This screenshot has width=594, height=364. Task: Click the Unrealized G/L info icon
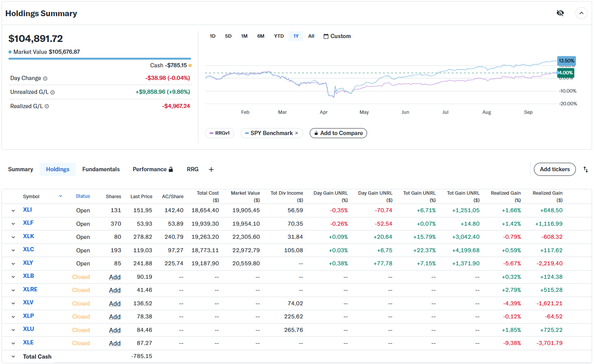[53, 92]
